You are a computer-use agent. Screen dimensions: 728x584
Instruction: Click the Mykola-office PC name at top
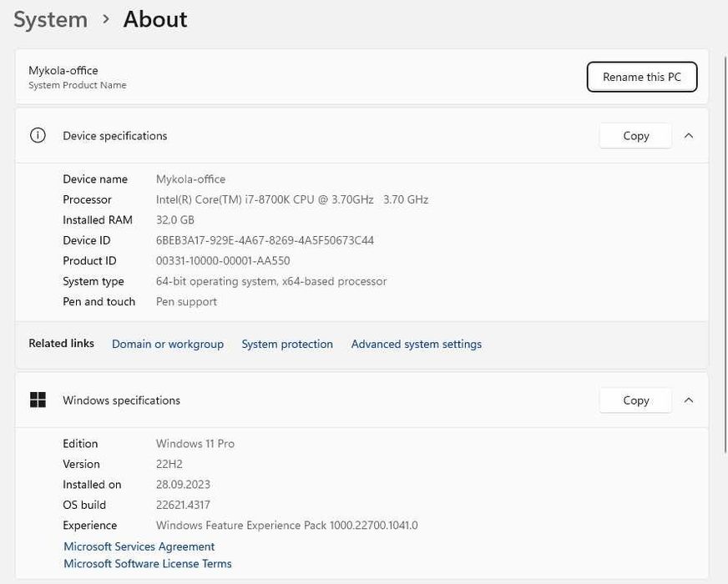[x=63, y=71]
